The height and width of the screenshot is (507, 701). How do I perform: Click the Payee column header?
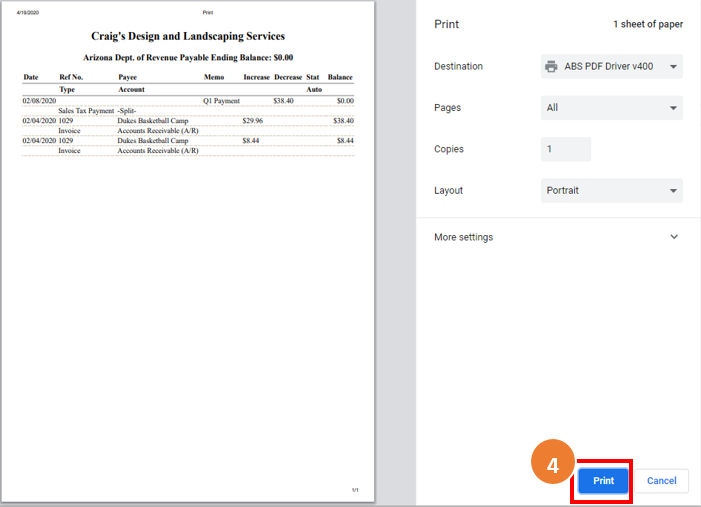(x=127, y=77)
